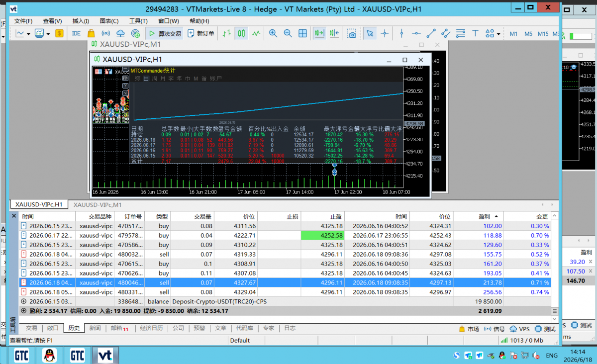This screenshot has height=364, width=597.
Task: Draw a horizontal line on chart
Action: [x=416, y=33]
